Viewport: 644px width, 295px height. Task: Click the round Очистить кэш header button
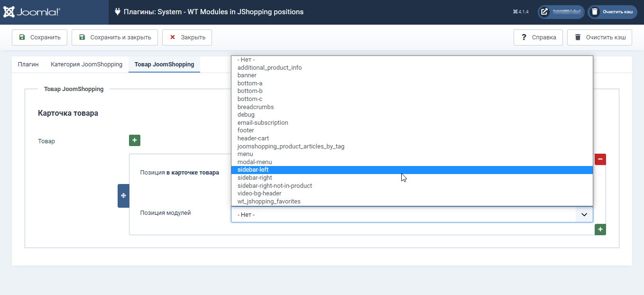click(612, 12)
